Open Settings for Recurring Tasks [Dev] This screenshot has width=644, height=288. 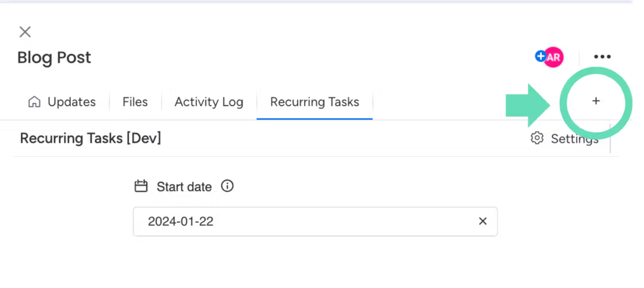click(574, 139)
